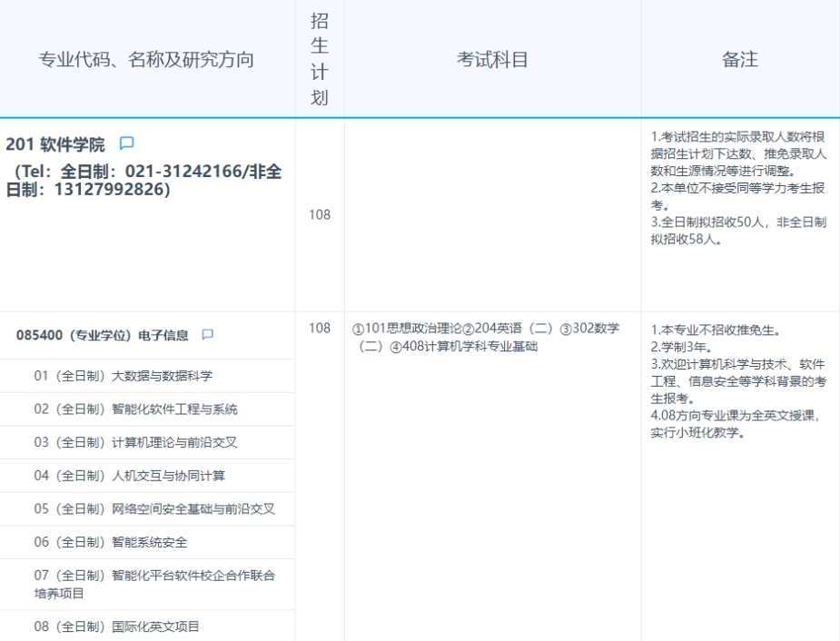This screenshot has height=641, width=840.
Task: Click comment icon beside 201 软件学院
Action: pyautogui.click(x=127, y=143)
